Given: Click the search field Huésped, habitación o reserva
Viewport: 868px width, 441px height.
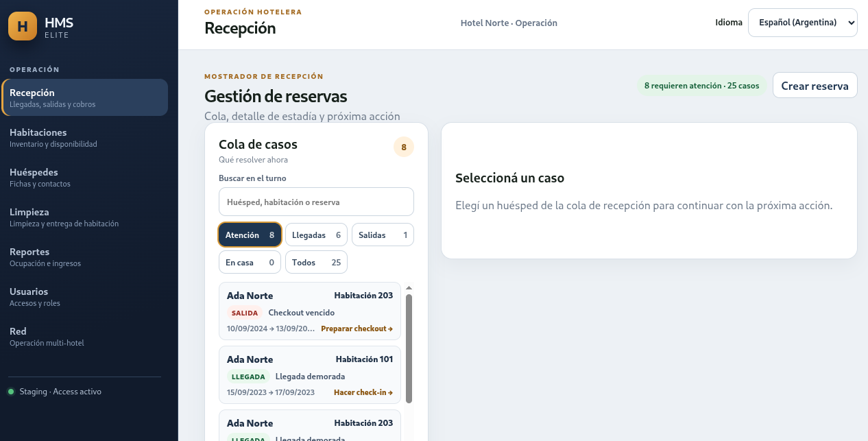Looking at the screenshot, I should pos(316,202).
